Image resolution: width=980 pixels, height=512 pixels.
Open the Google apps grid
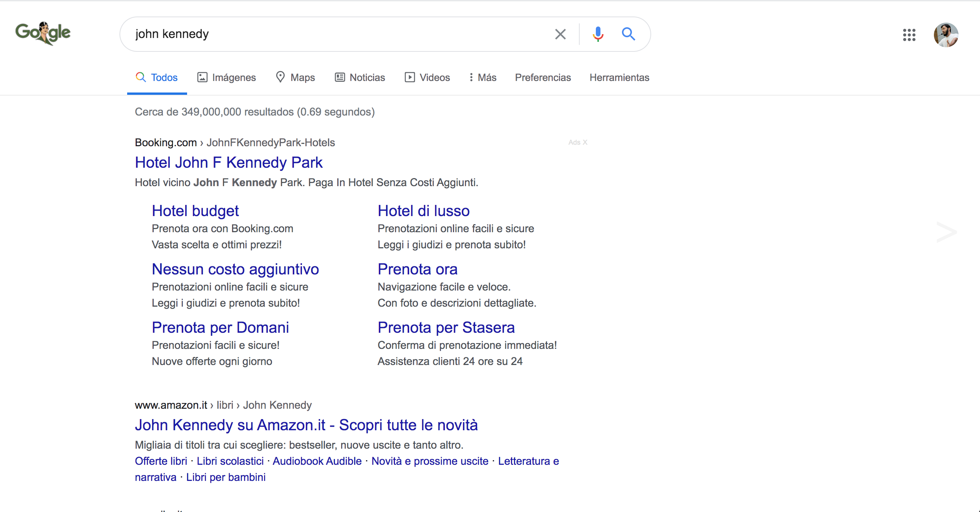pos(909,35)
